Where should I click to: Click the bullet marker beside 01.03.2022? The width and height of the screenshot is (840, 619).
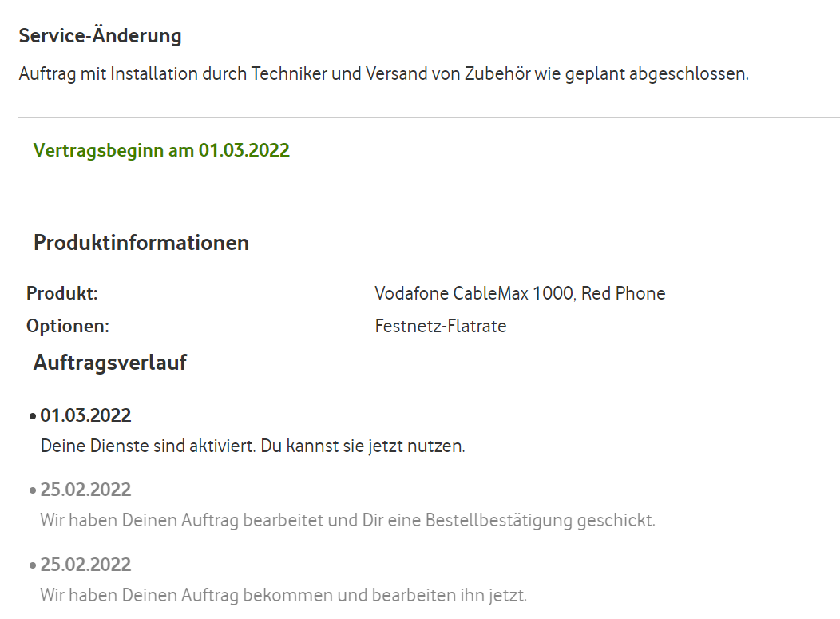[33, 417]
